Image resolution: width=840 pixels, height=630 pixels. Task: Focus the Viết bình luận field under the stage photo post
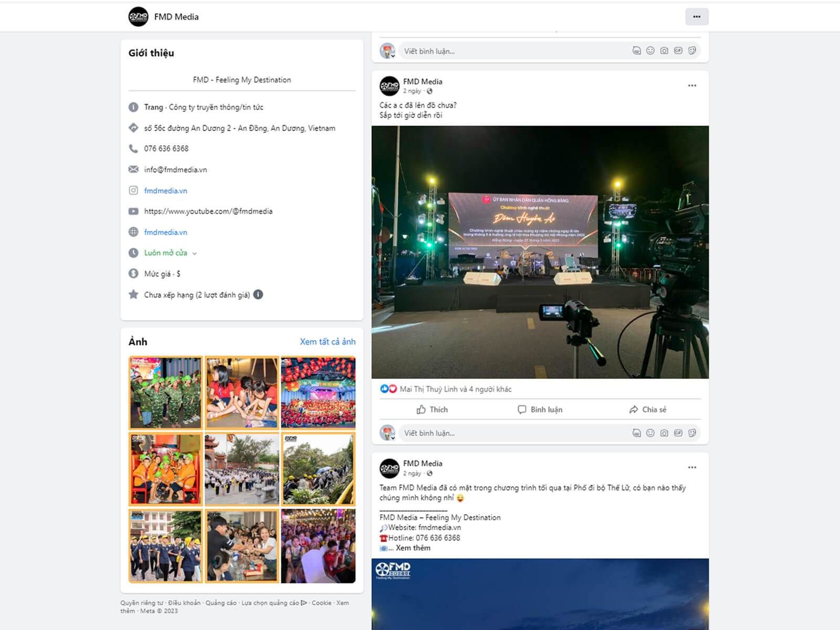point(514,433)
